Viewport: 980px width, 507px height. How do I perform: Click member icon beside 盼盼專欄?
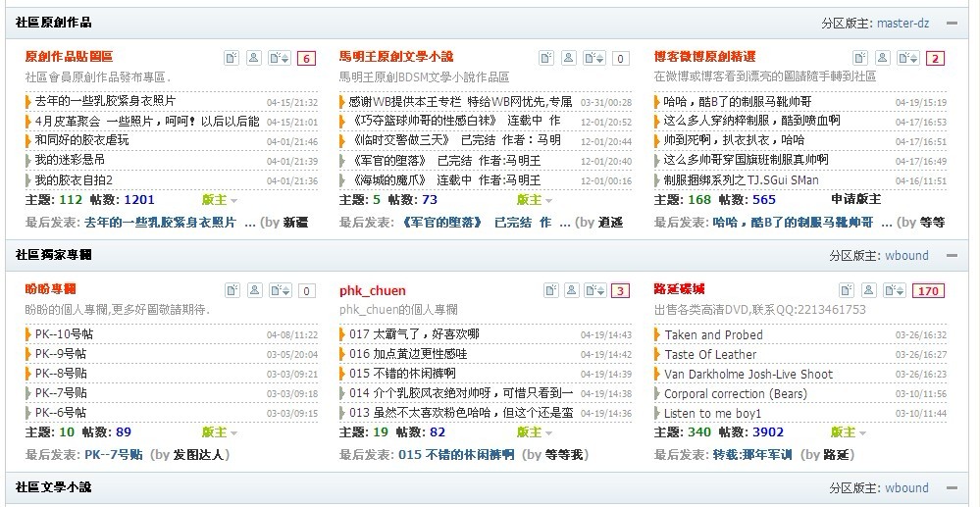pyautogui.click(x=254, y=290)
